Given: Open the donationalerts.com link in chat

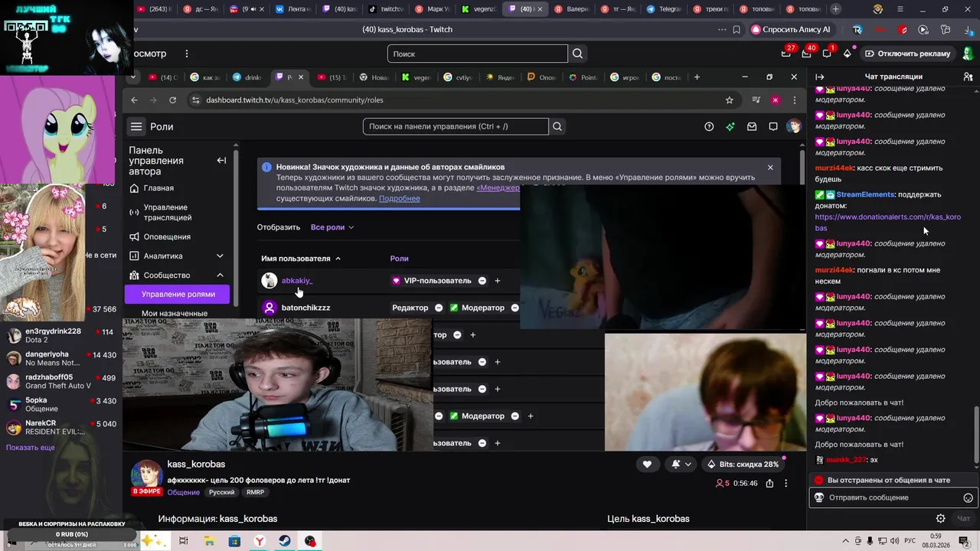Looking at the screenshot, I should (x=888, y=223).
